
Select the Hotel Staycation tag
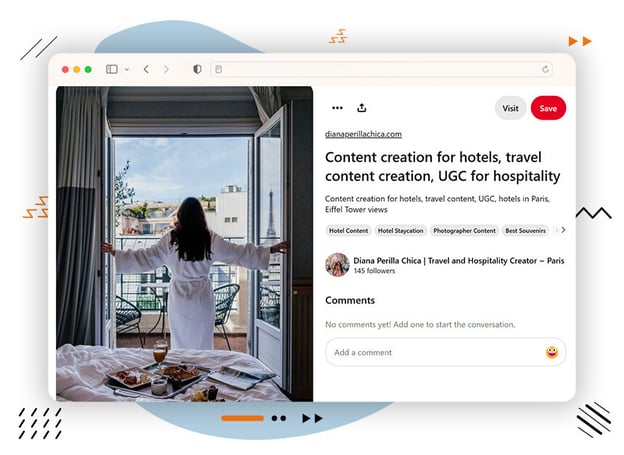[400, 230]
